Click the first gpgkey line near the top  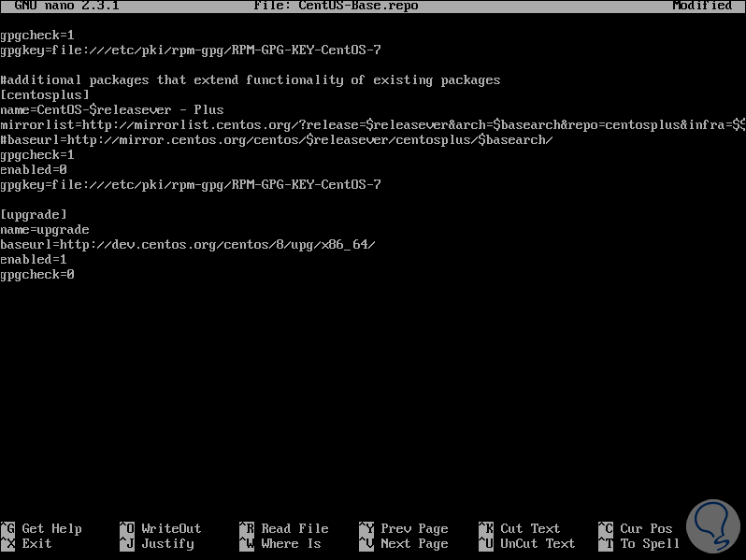[191, 50]
